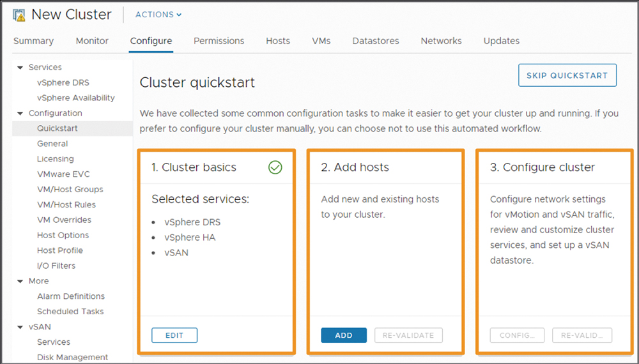The height and width of the screenshot is (364, 639).
Task: Open General under Configuration
Action: click(x=52, y=144)
